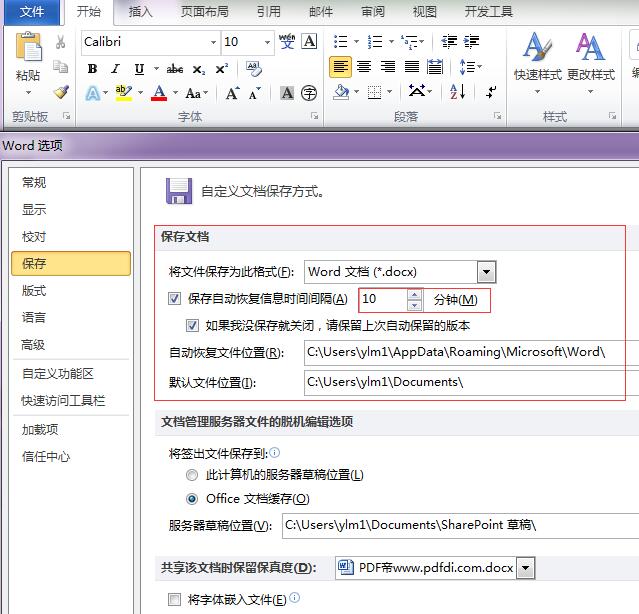Open Advanced (高级) options category
The width and height of the screenshot is (639, 614).
(71, 345)
